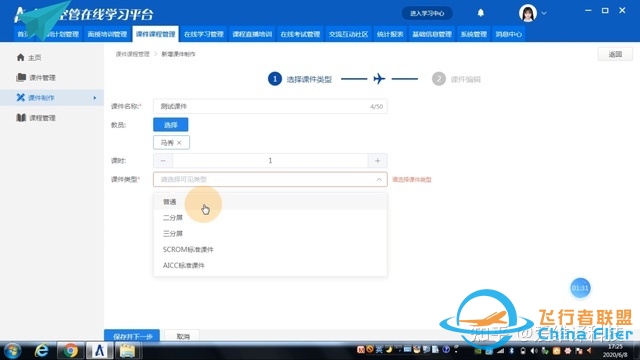Click the home icon in sidebar

[20, 57]
